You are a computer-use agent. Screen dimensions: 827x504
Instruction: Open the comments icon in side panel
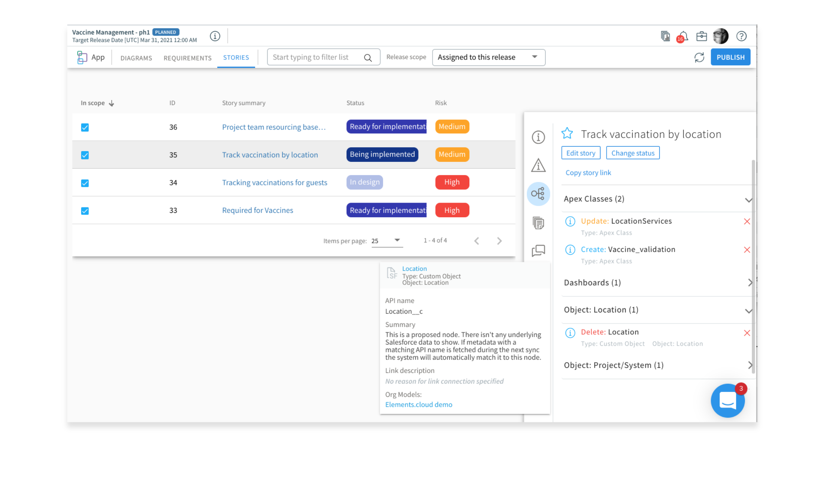point(538,251)
